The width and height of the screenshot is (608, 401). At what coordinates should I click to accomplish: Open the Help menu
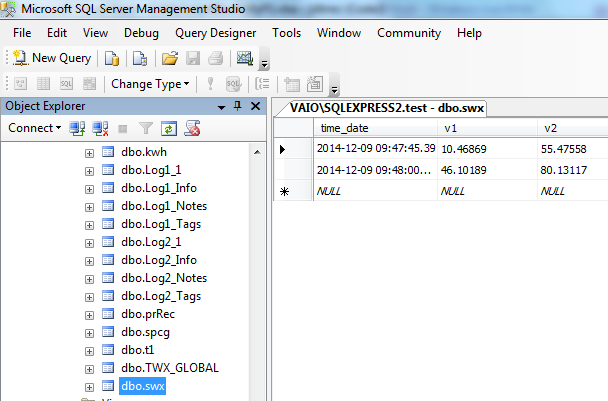pyautogui.click(x=469, y=33)
